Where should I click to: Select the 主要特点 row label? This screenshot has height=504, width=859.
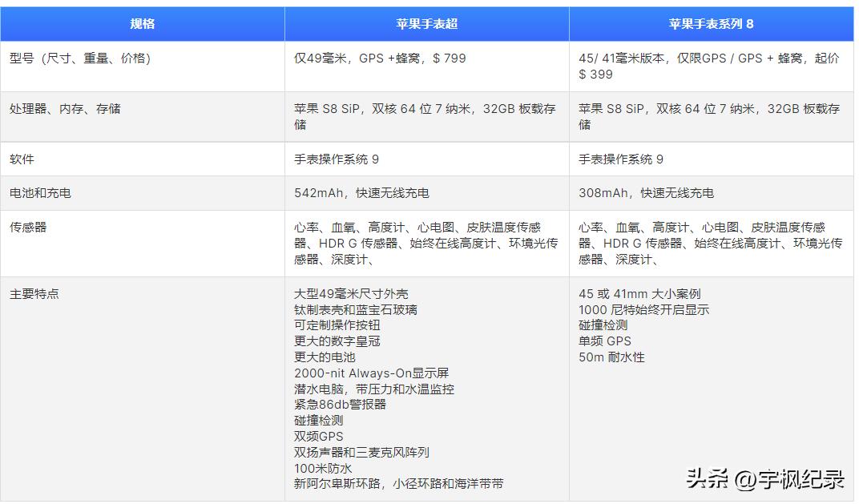(x=34, y=293)
